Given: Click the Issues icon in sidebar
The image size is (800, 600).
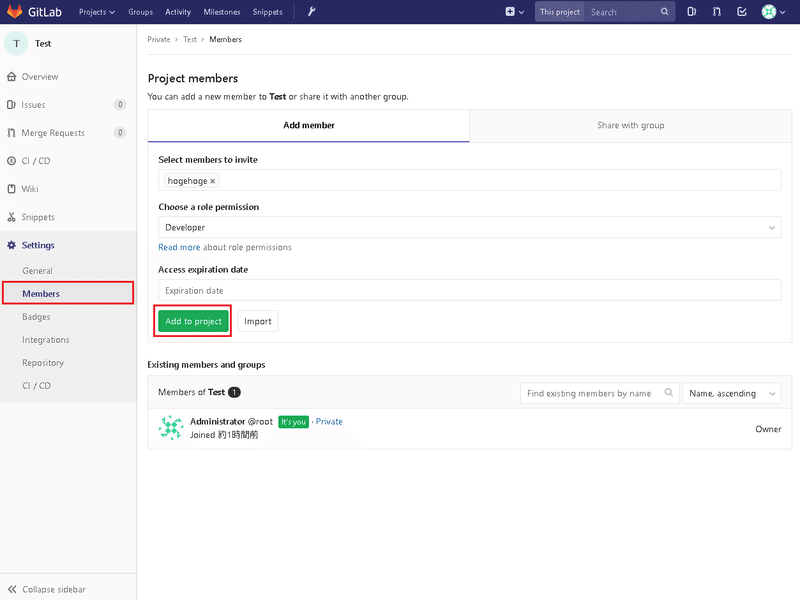Looking at the screenshot, I should point(11,105).
